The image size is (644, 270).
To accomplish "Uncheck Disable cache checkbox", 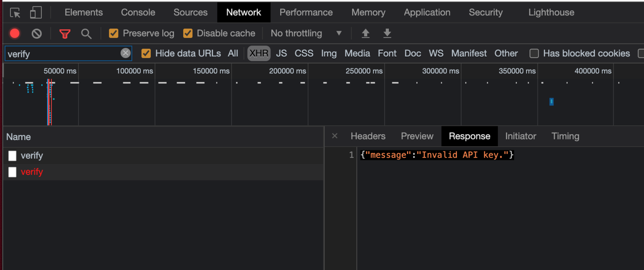I will (x=188, y=33).
